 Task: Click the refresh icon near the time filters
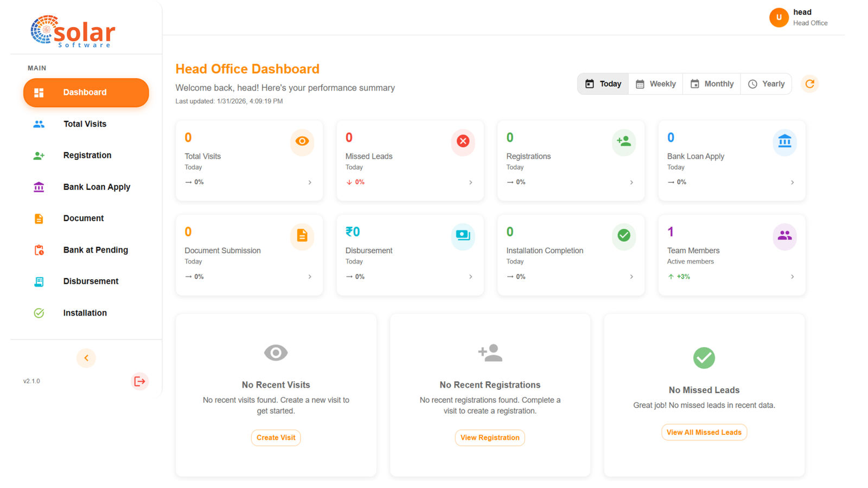click(809, 84)
